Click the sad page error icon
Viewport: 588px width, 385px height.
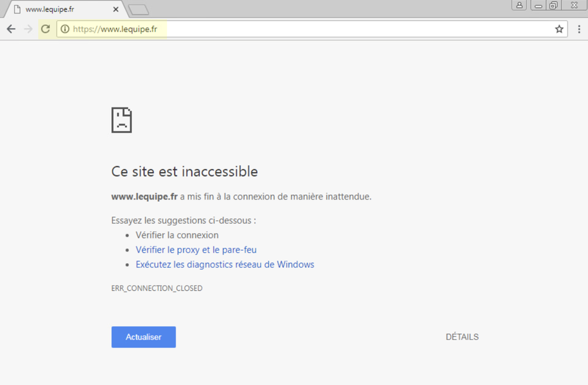coord(121,120)
